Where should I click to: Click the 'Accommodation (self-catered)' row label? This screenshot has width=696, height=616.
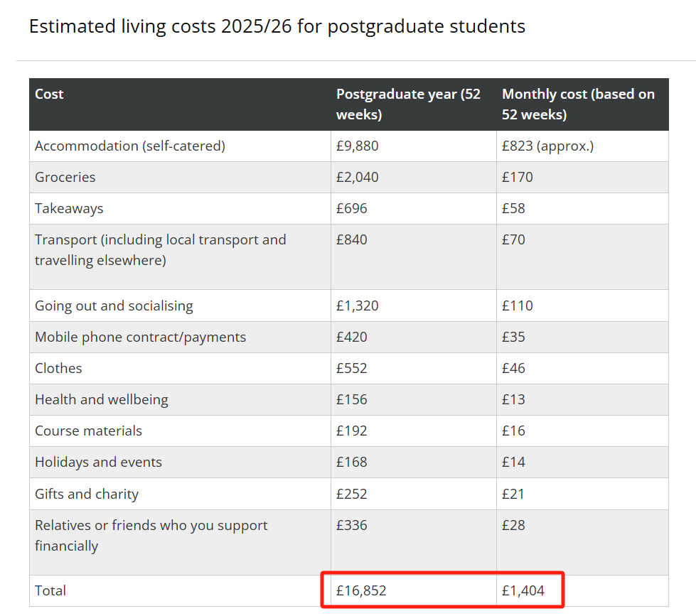(x=129, y=146)
